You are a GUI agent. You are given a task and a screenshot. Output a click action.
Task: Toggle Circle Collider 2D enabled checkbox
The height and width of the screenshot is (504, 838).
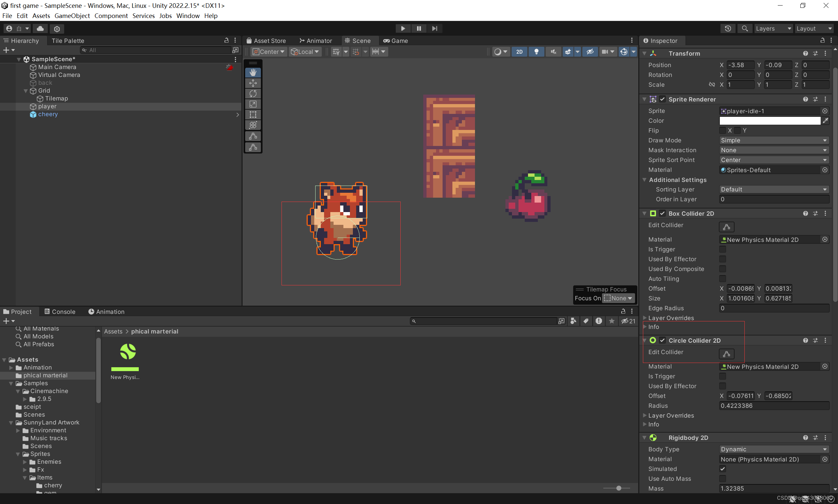(662, 340)
